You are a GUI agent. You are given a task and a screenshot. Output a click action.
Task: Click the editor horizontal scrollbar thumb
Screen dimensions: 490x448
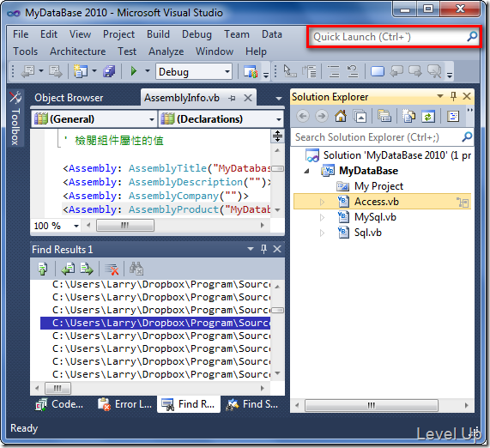[125, 226]
